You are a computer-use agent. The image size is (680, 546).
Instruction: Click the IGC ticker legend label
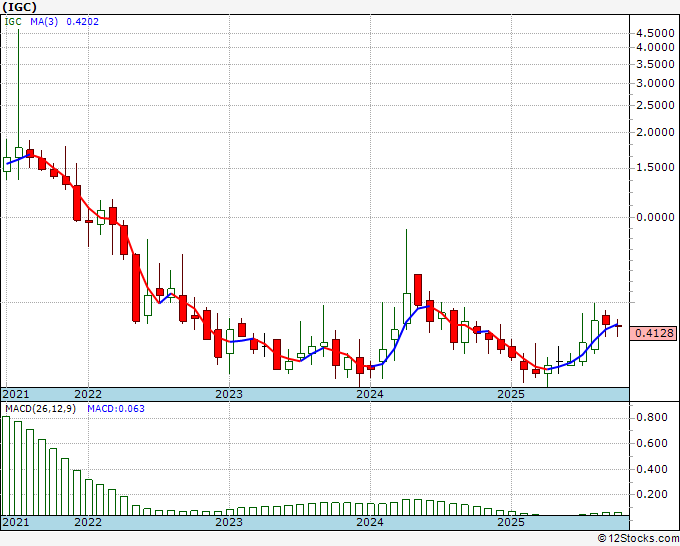pos(13,21)
